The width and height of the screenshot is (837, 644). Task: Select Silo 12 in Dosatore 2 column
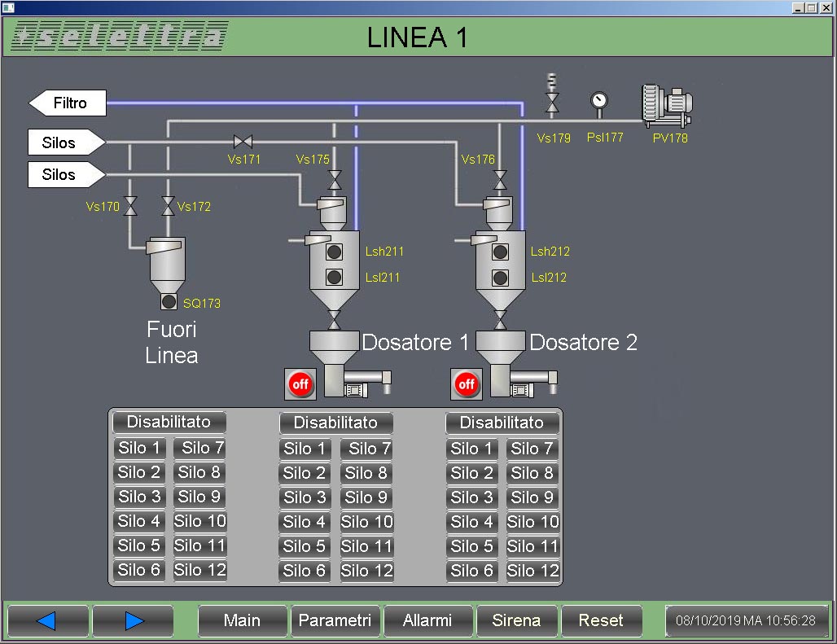pyautogui.click(x=532, y=571)
